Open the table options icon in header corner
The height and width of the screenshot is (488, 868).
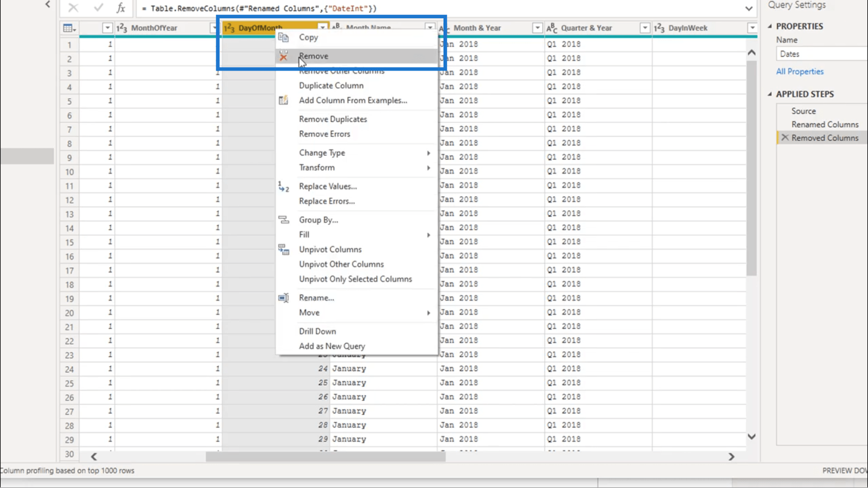pos(69,28)
